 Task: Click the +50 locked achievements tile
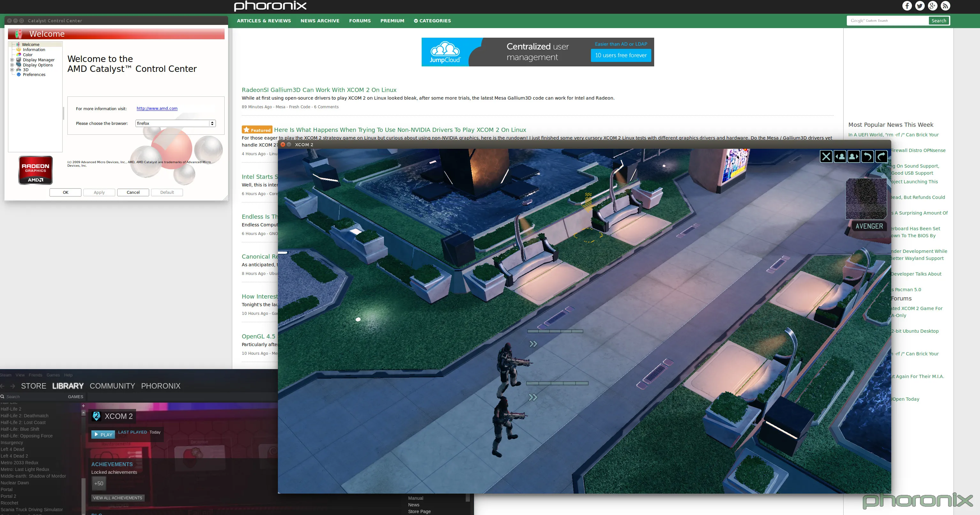(x=98, y=483)
